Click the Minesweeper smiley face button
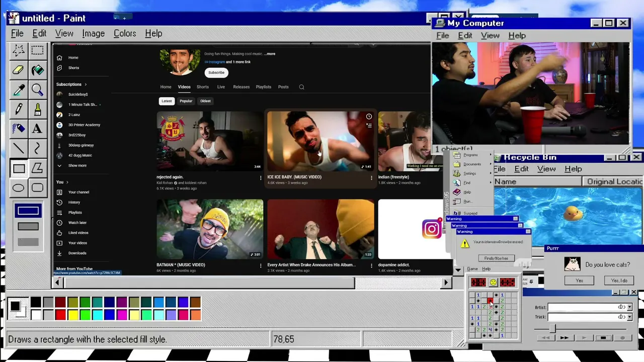The width and height of the screenshot is (644, 362). [493, 283]
